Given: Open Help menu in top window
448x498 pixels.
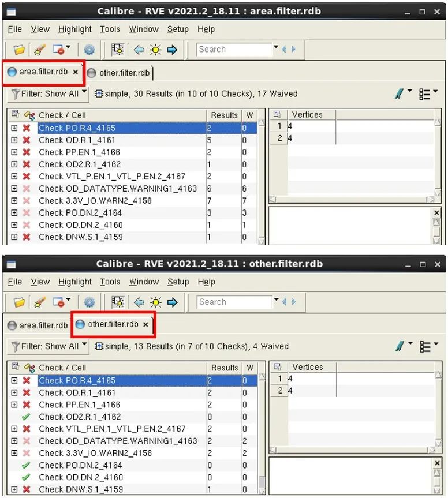Looking at the screenshot, I should click(206, 29).
